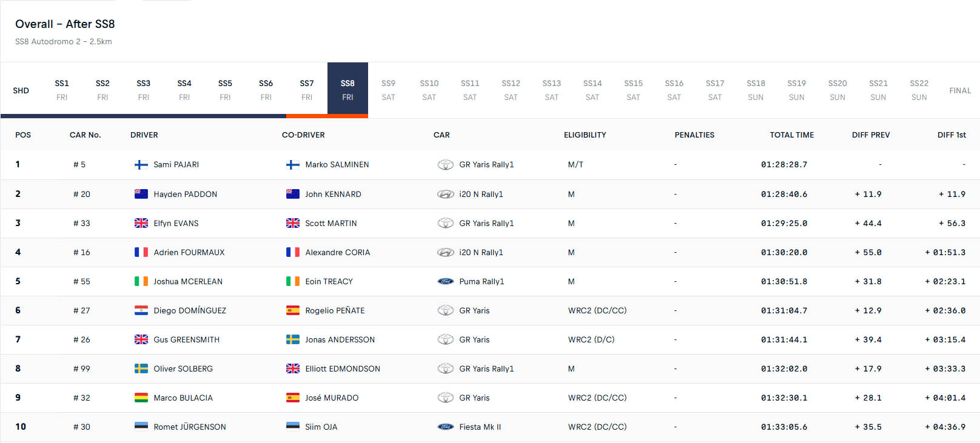Image resolution: width=980 pixels, height=443 pixels.
Task: Click the UK flag beside Gus GREENSMITH
Action: tap(141, 339)
